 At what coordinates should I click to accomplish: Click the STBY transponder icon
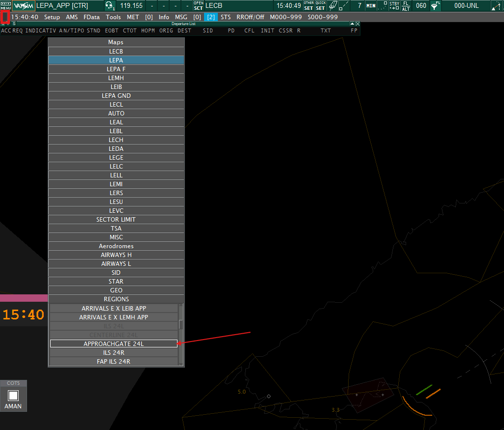click(x=394, y=6)
